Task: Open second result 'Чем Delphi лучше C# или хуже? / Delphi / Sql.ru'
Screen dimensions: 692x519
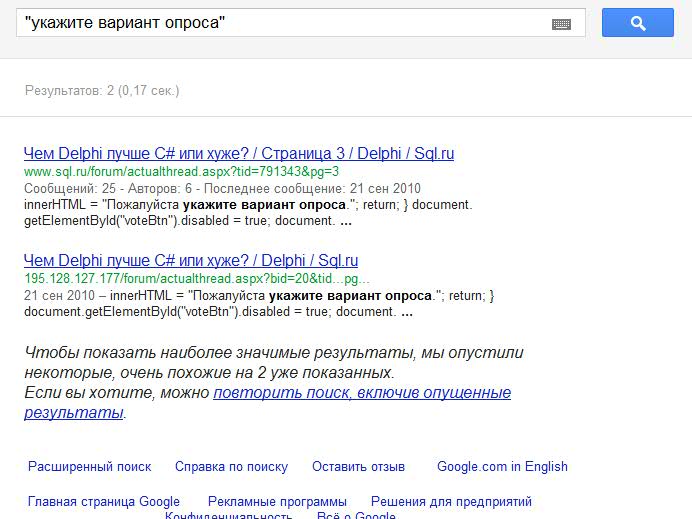Action: 190,261
